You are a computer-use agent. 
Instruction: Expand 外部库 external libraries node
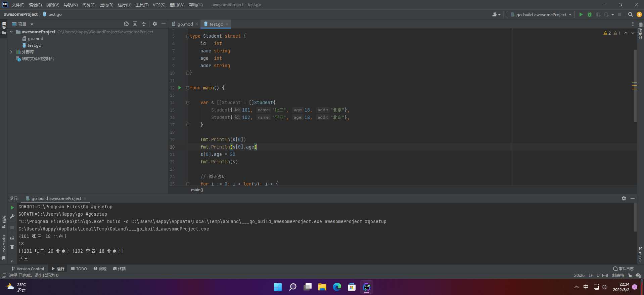pos(11,52)
